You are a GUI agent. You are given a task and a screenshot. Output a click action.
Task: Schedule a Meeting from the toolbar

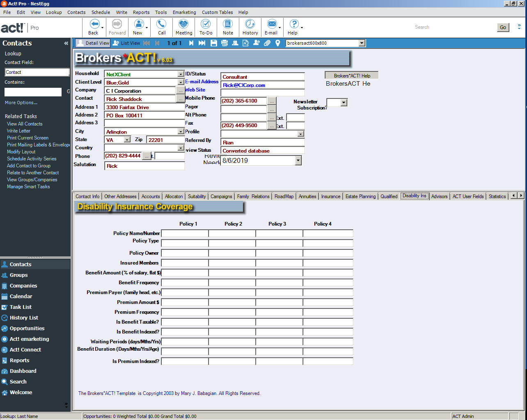coord(183,24)
